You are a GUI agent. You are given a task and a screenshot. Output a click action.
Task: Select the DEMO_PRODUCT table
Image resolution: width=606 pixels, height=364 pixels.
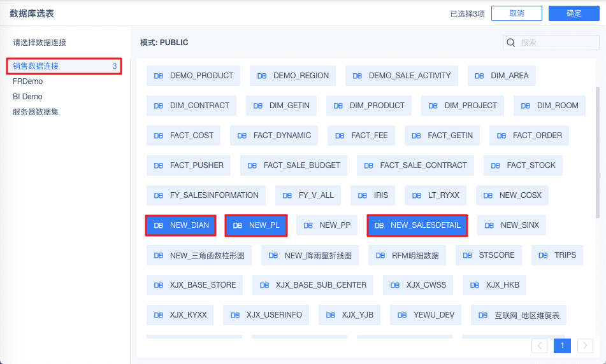click(193, 76)
